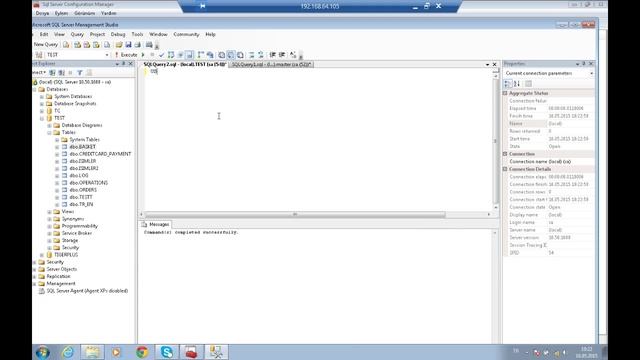The height and width of the screenshot is (360, 640).
Task: Click inside the SQL query editor area
Action: tap(318, 139)
